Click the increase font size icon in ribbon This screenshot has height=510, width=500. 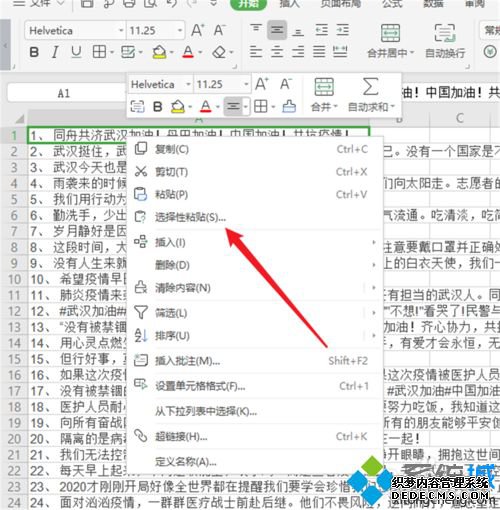(198, 31)
